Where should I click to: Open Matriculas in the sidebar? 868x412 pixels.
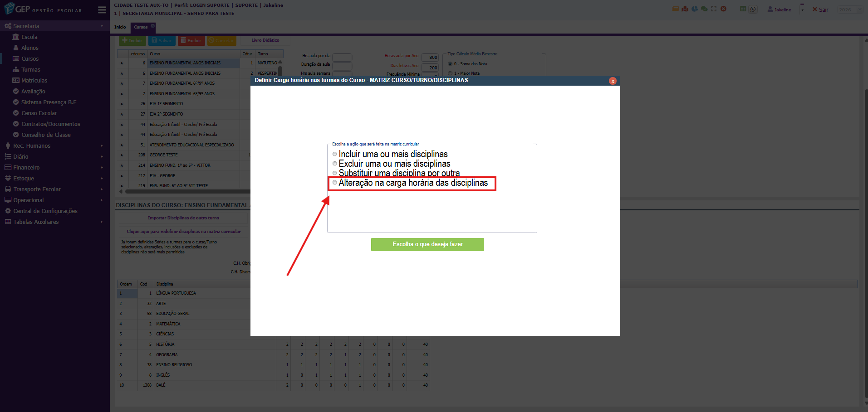click(x=34, y=81)
